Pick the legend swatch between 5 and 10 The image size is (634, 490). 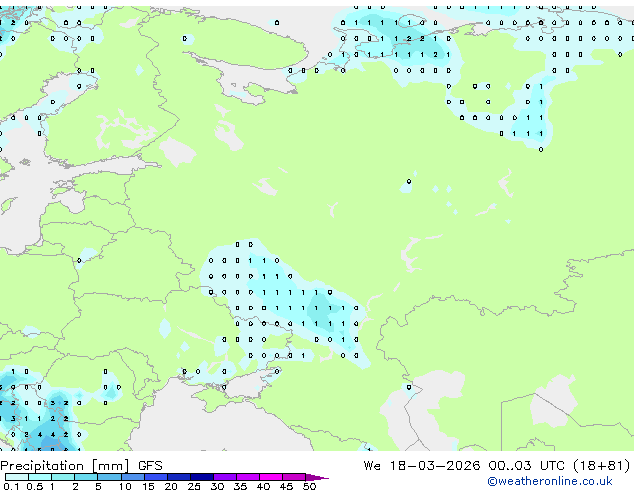click(x=110, y=477)
